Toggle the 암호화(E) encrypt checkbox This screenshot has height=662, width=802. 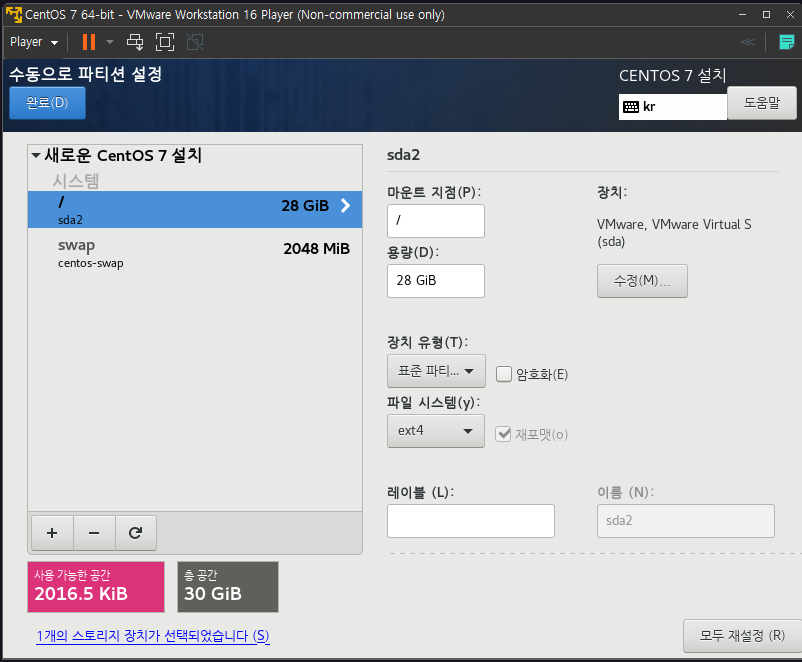[x=504, y=374]
